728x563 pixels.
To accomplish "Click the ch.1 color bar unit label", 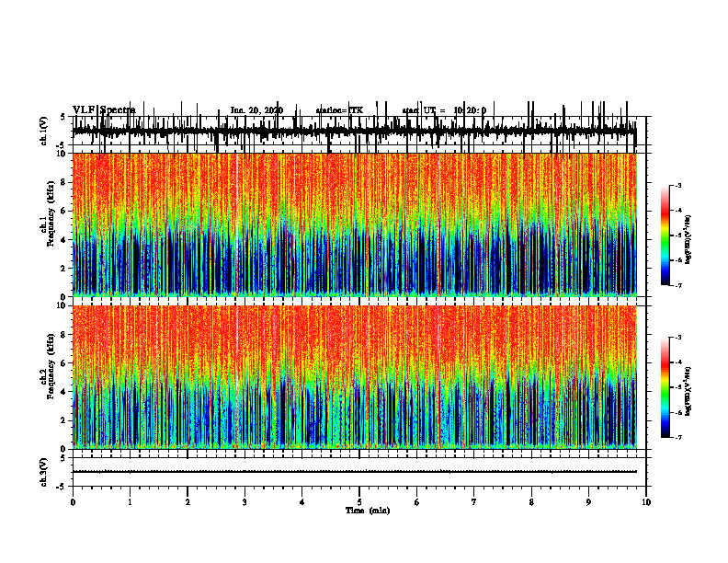I will (688, 239).
